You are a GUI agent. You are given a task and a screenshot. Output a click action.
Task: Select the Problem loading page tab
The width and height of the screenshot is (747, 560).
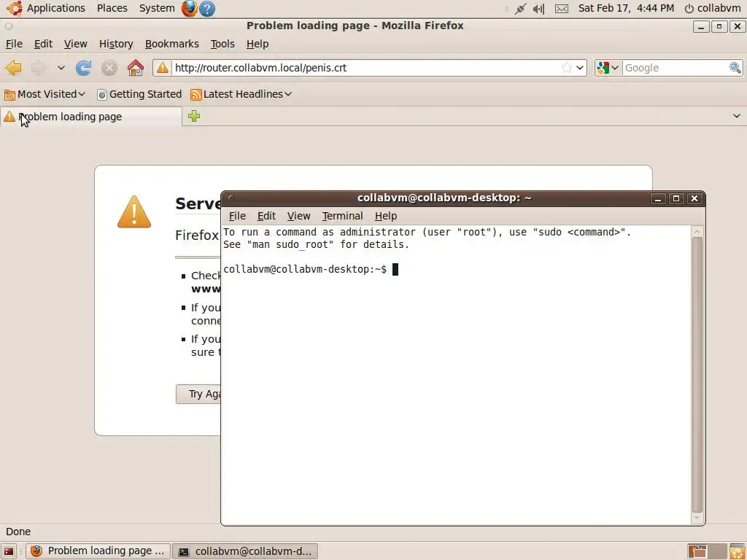pos(91,117)
